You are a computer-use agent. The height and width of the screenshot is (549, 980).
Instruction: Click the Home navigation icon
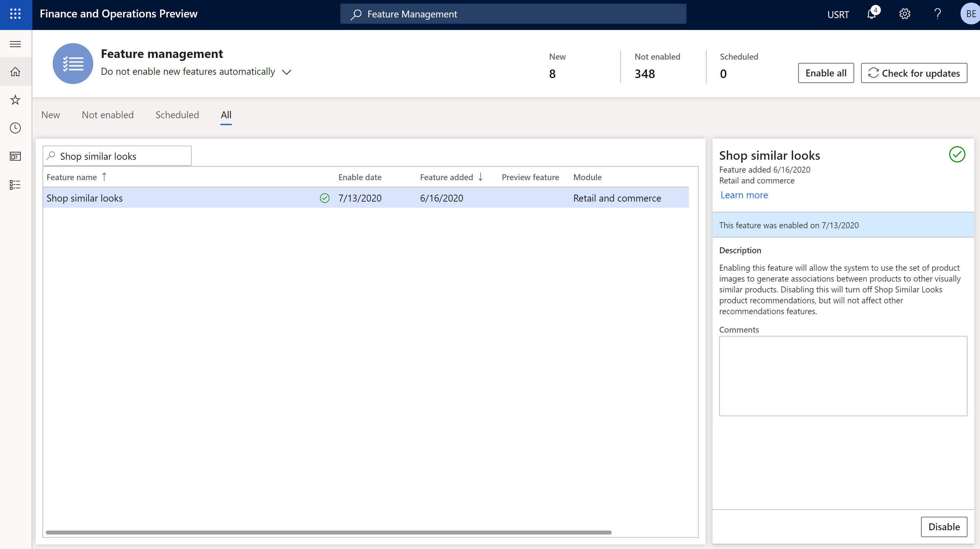pyautogui.click(x=15, y=71)
